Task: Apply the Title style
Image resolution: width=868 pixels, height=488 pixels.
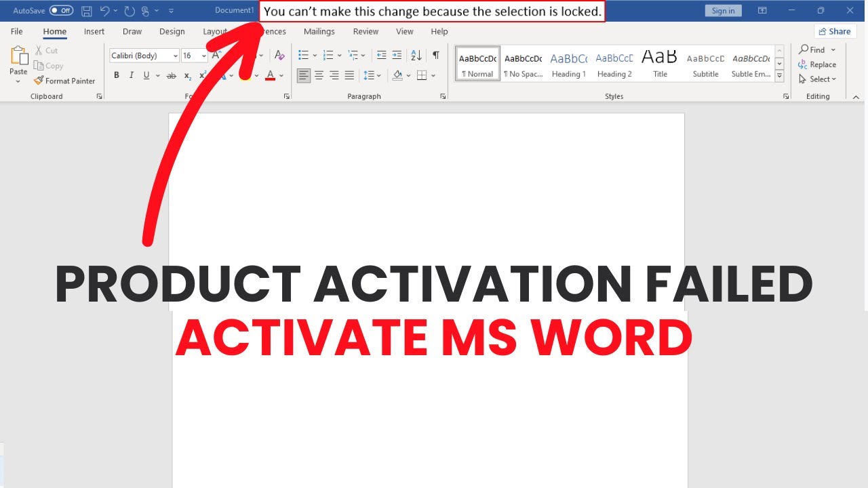Action: click(660, 64)
